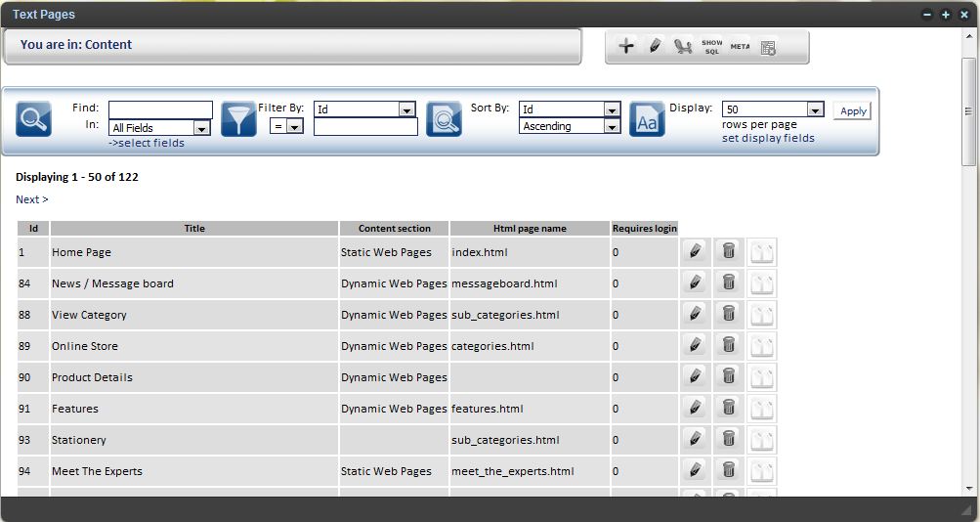
Task: Click the magnifier search icon beside Find
Action: coord(34,119)
